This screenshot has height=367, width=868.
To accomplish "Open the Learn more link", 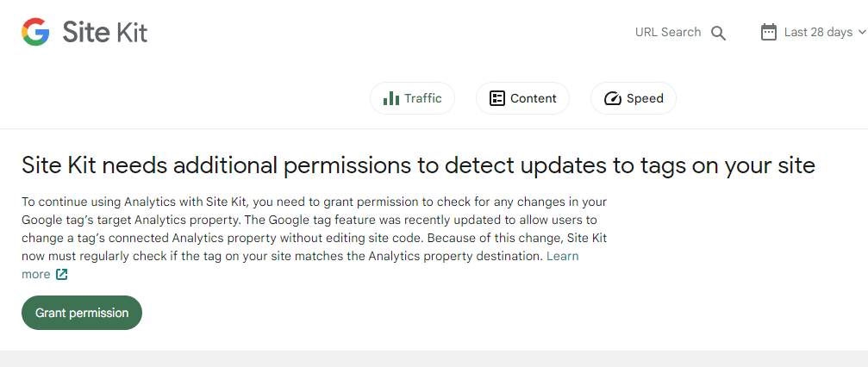I will tap(562, 257).
